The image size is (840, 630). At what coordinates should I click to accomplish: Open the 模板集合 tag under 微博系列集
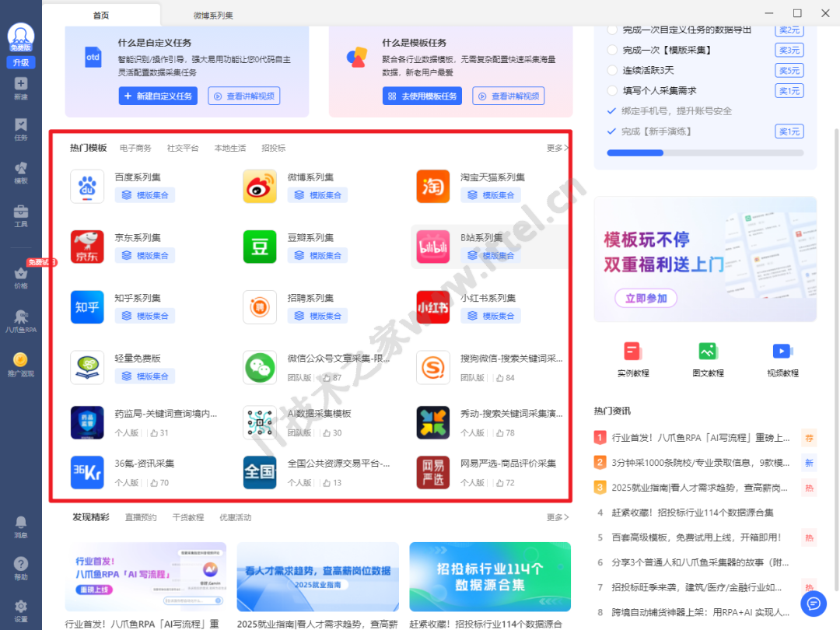tap(318, 195)
